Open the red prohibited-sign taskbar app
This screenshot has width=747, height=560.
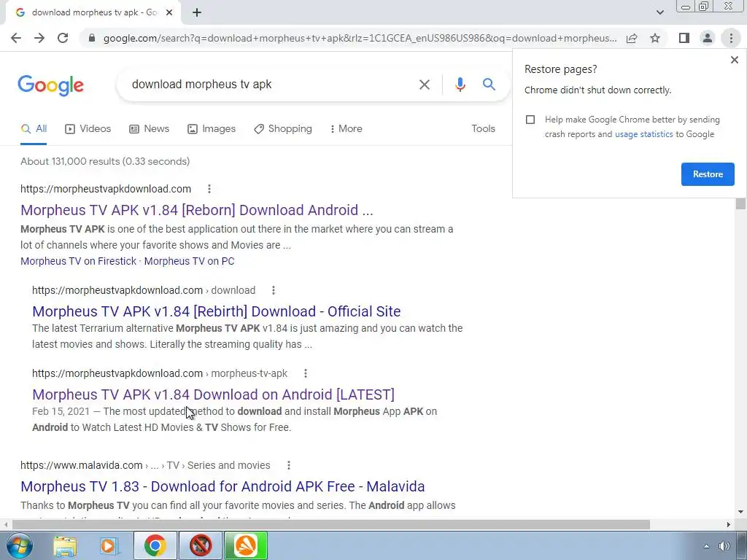point(201,545)
